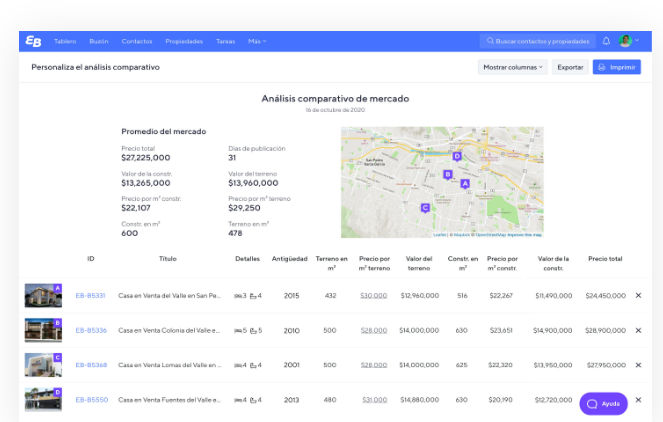Viewport: 663px width, 422px height.
Task: Click the $24,450,000 total price cell
Action: pyautogui.click(x=605, y=296)
